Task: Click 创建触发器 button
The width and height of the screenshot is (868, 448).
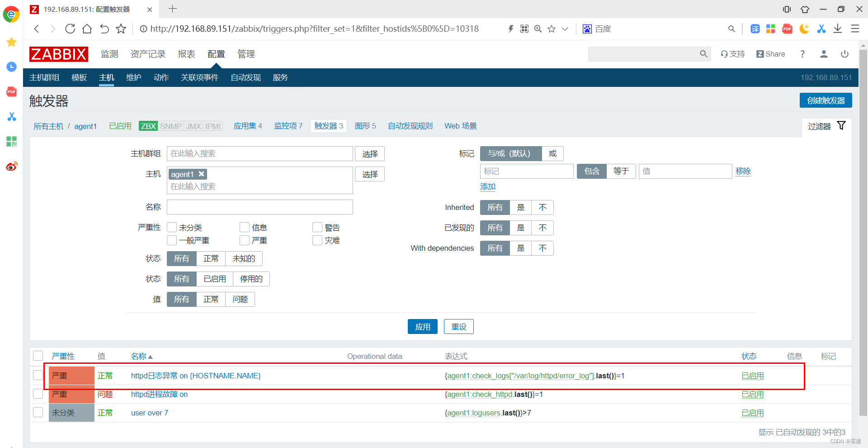Action: (826, 100)
